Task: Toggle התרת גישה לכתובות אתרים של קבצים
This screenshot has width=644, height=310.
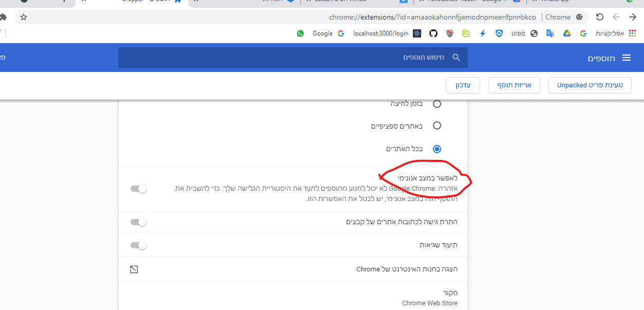Action: pos(139,222)
